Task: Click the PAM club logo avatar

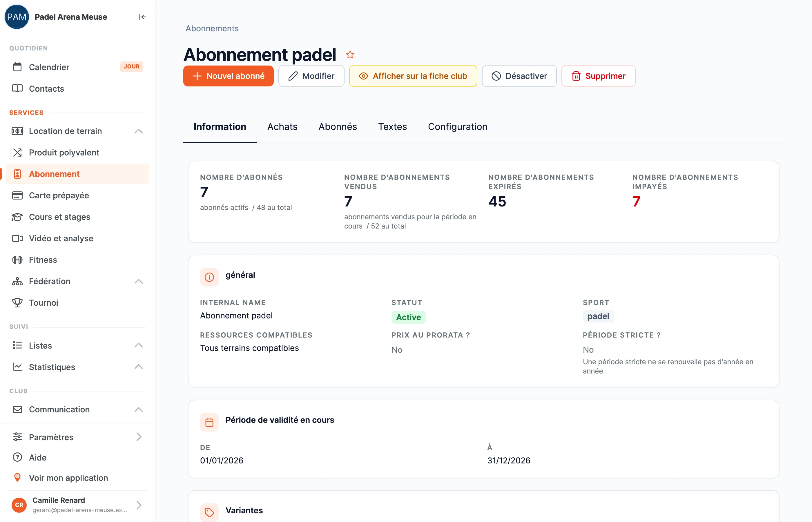Action: (17, 17)
